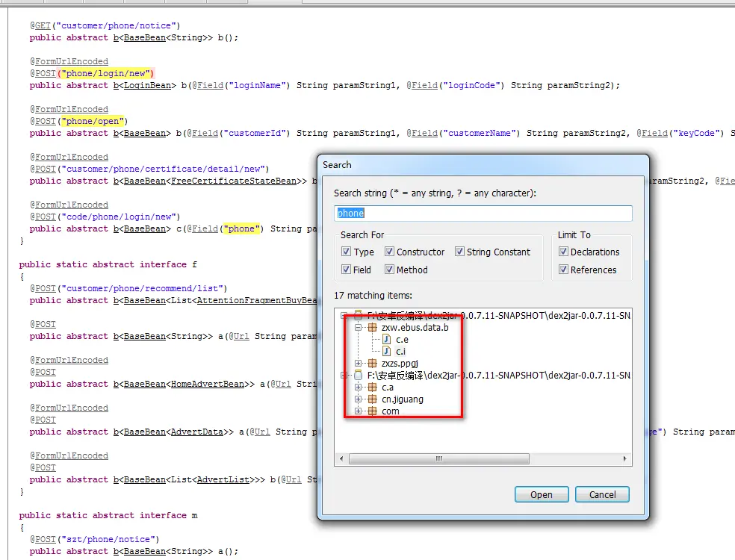
Task: Expand the com package node
Action: pos(358,411)
